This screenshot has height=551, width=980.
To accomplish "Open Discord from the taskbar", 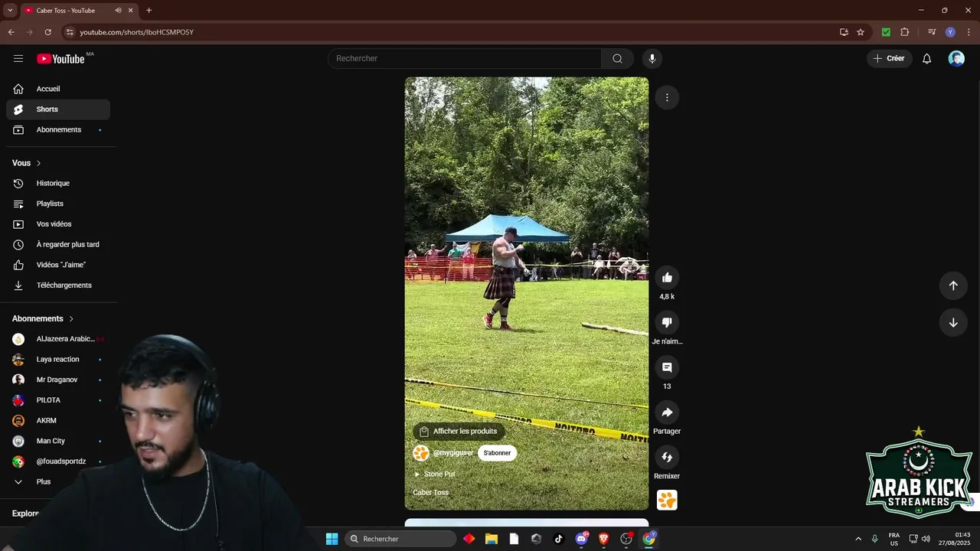I will (581, 539).
